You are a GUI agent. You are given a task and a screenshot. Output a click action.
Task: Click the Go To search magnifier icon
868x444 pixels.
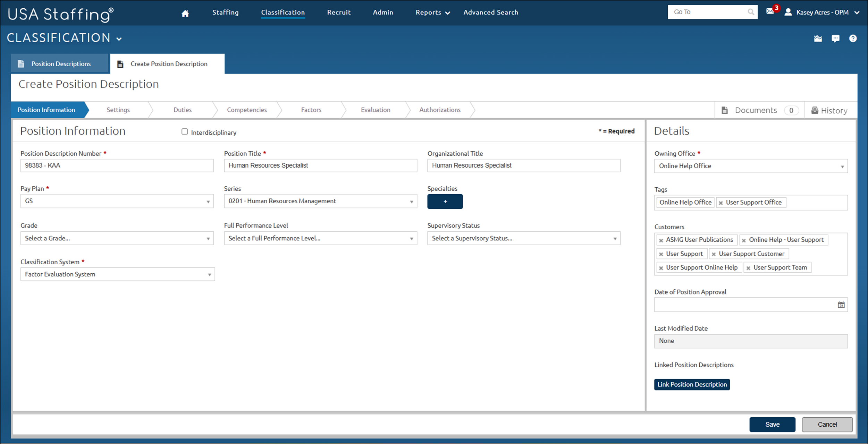click(751, 12)
